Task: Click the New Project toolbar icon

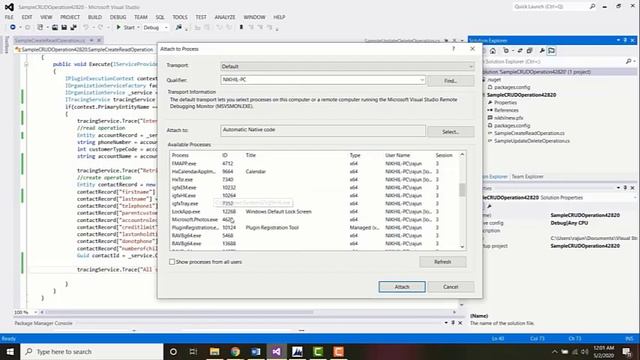Action: [x=40, y=27]
